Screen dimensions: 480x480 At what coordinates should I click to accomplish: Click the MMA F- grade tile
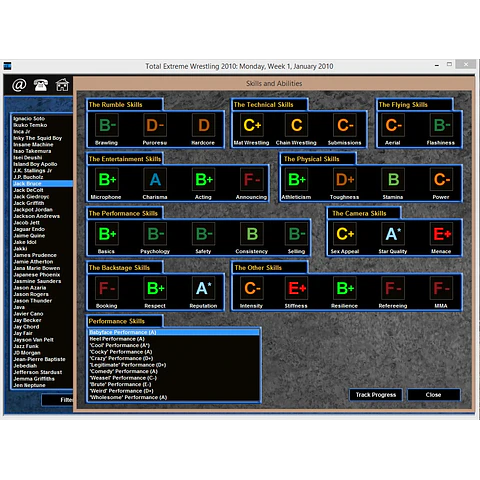coord(441,288)
